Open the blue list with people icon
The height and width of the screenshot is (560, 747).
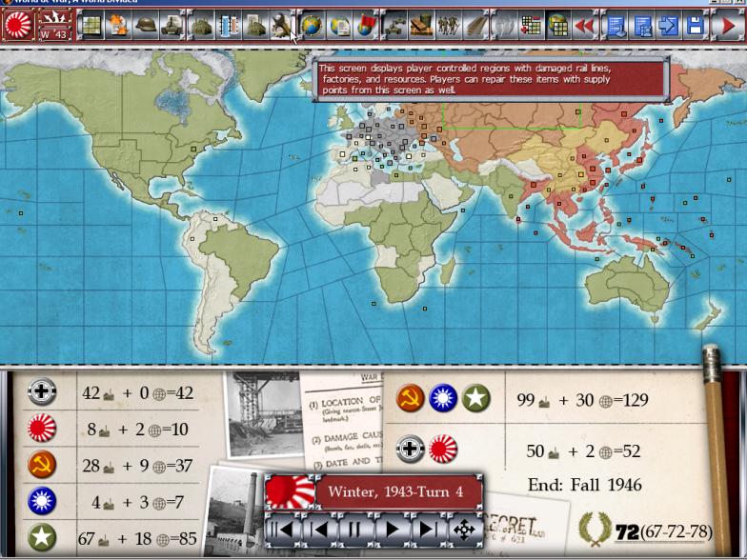coord(642,25)
